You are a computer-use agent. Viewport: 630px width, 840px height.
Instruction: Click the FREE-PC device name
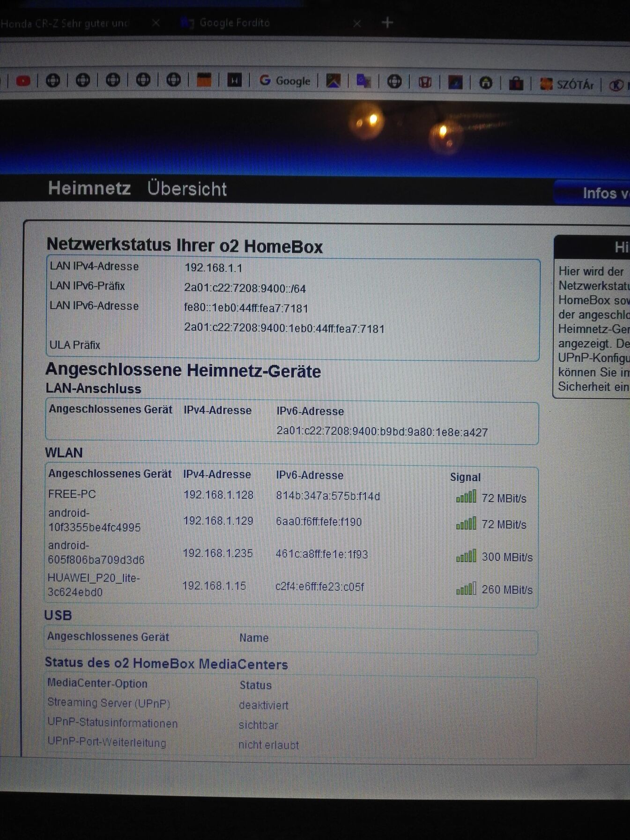[x=72, y=494]
